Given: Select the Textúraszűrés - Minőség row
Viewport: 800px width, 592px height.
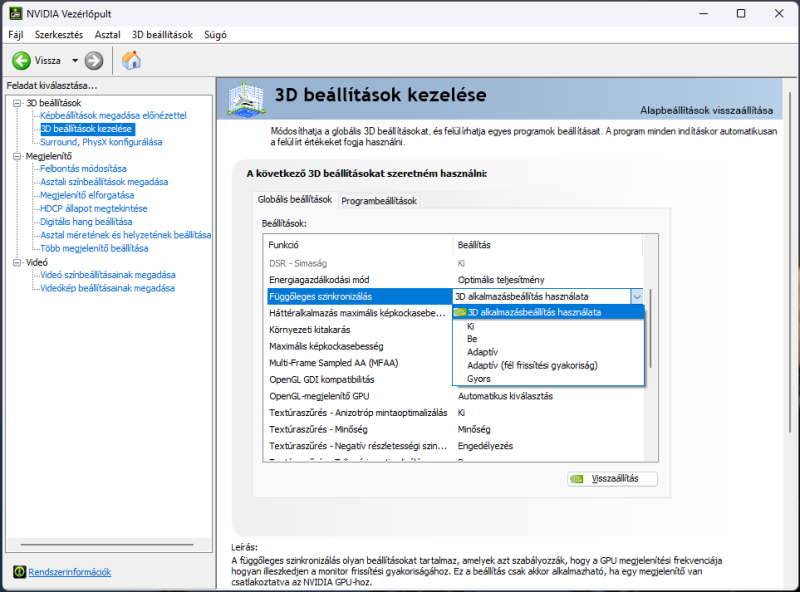Looking at the screenshot, I should pos(454,429).
